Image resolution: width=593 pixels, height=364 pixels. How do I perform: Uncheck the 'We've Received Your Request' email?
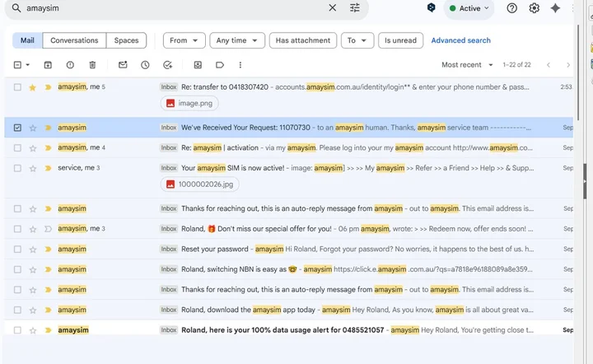point(18,128)
